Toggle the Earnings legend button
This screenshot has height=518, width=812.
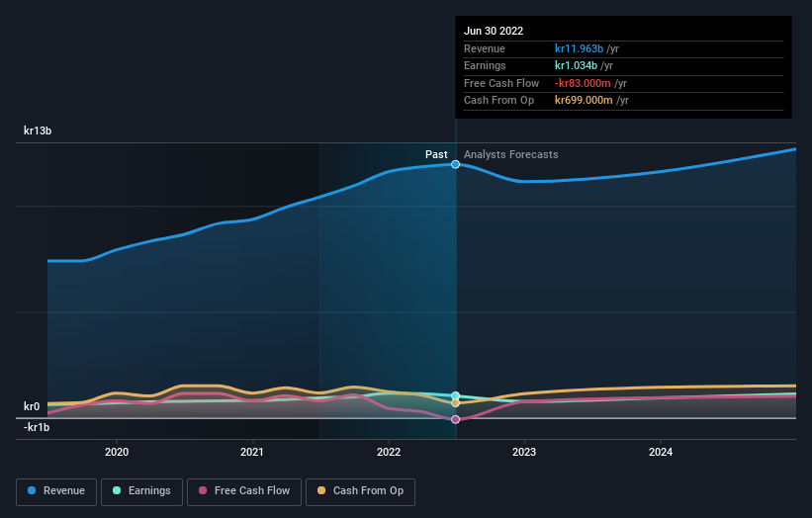(141, 491)
